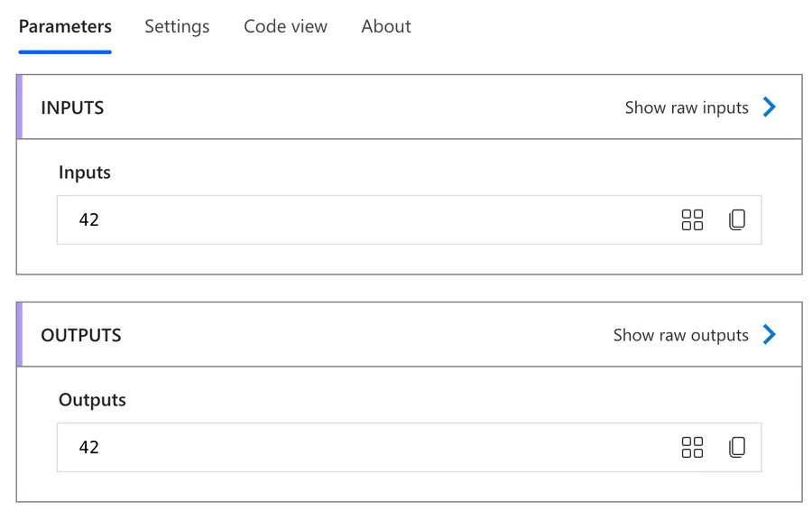
Task: Switch to the Settings tab
Action: (177, 26)
